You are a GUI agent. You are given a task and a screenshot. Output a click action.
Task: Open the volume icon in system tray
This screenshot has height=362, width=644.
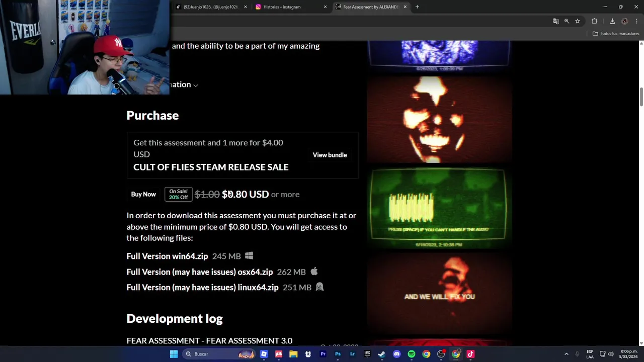(610, 354)
